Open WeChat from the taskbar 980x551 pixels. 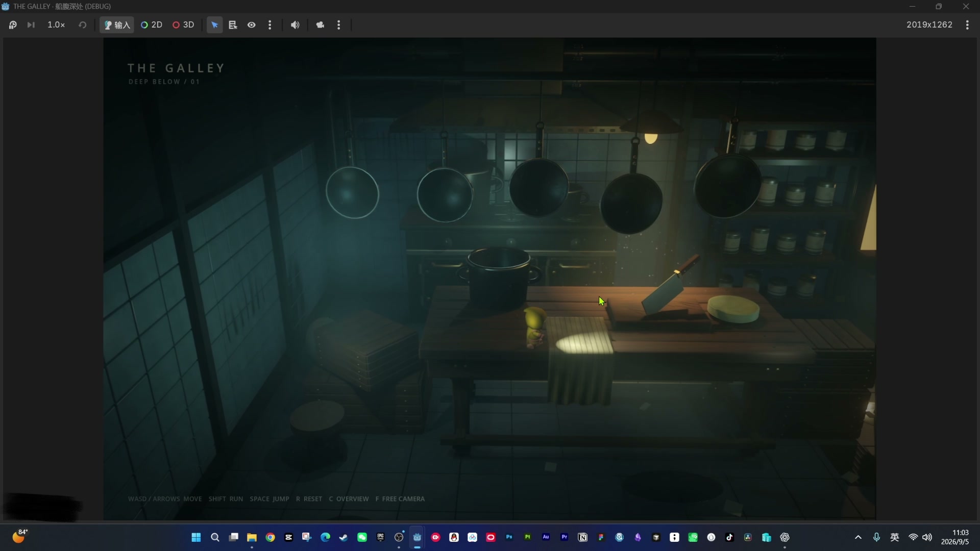(x=362, y=537)
